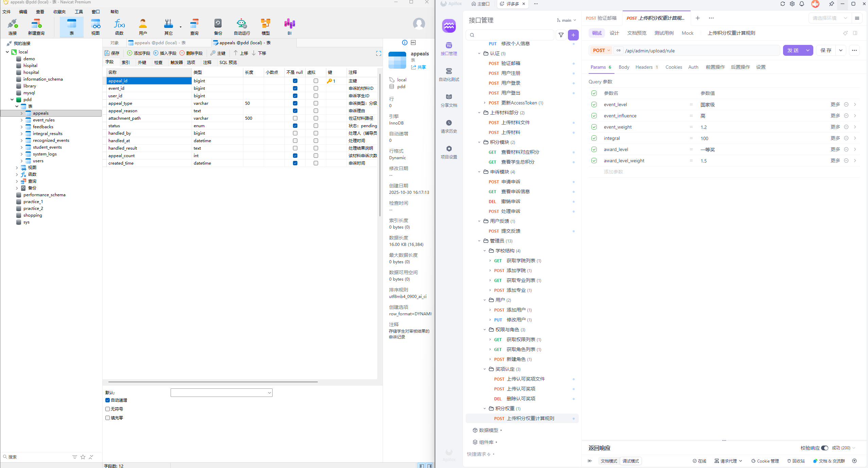Click the filter funnel icon beside search

coord(561,35)
